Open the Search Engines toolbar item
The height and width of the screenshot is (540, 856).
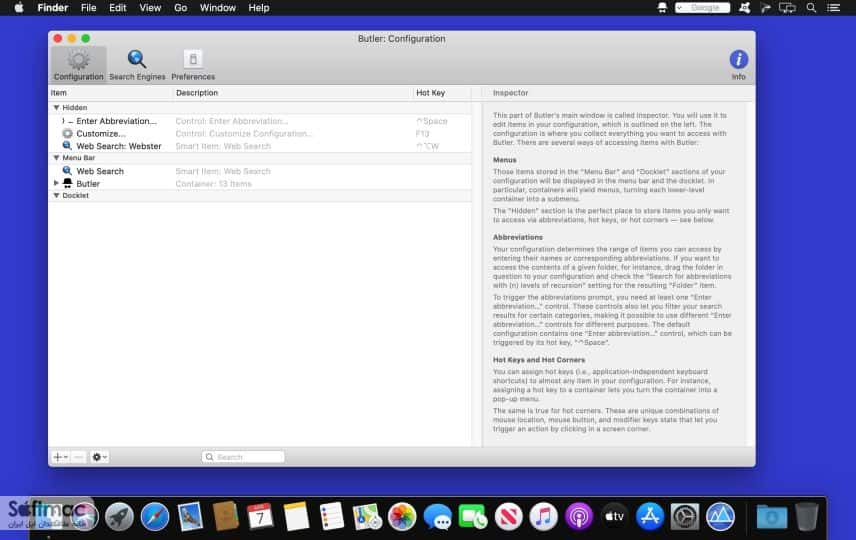click(x=137, y=65)
